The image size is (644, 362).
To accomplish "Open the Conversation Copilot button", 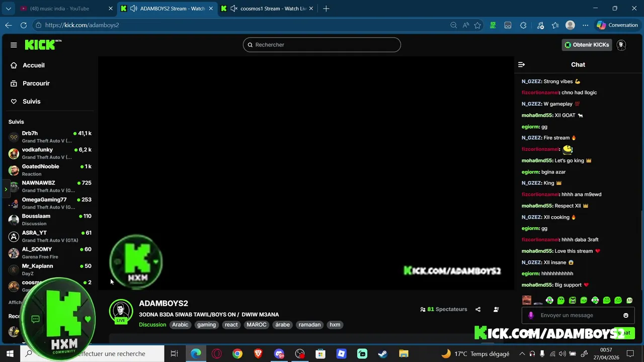I will click(x=617, y=25).
